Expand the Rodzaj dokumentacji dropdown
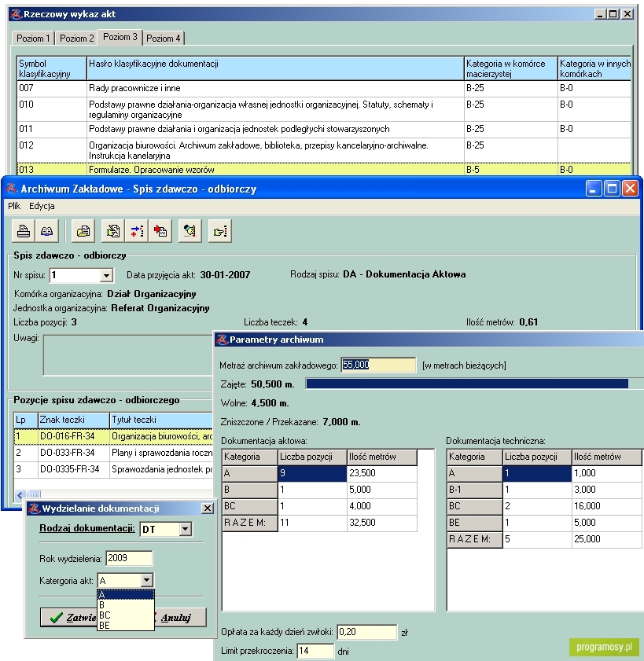Viewport: 644px width, 661px height. (x=185, y=529)
